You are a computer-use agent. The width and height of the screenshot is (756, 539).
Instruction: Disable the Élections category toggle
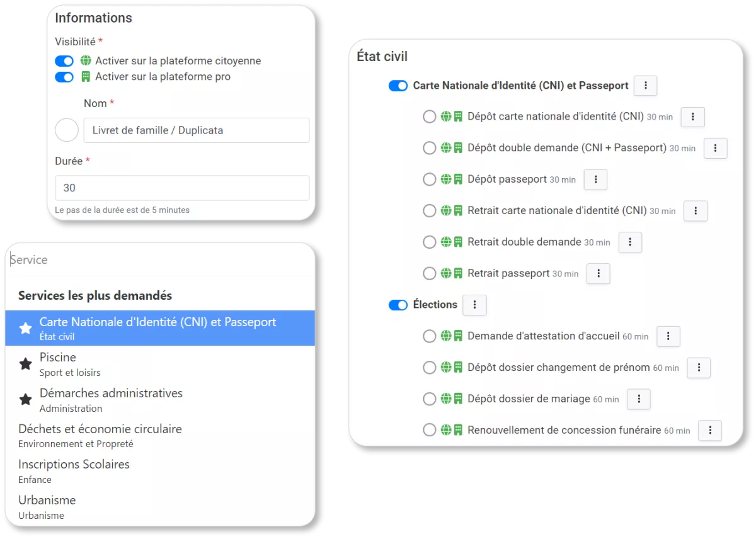click(x=398, y=305)
